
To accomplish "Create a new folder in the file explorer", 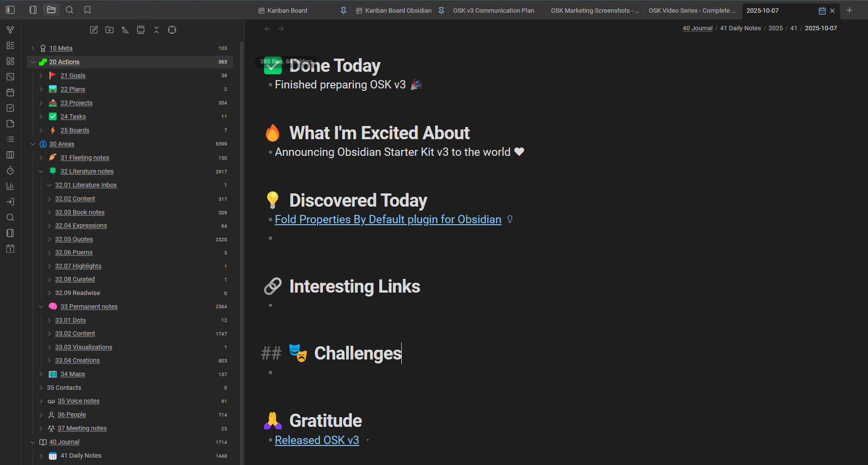I will [x=109, y=30].
